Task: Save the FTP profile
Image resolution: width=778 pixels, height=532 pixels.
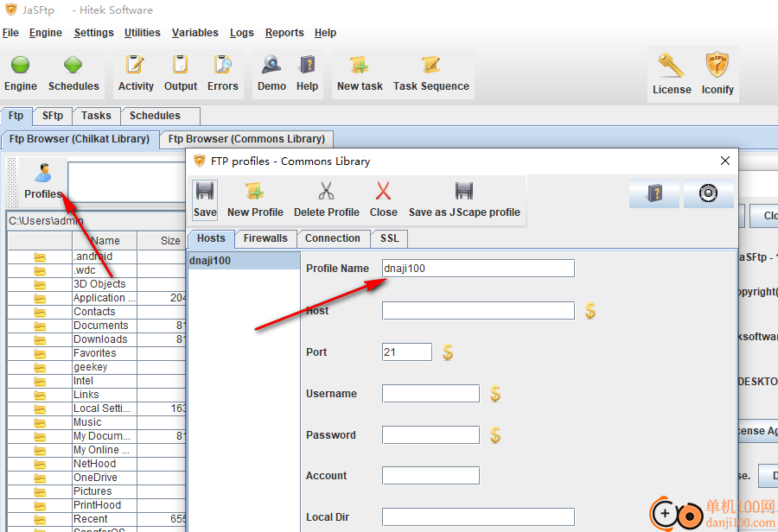Action: [205, 199]
